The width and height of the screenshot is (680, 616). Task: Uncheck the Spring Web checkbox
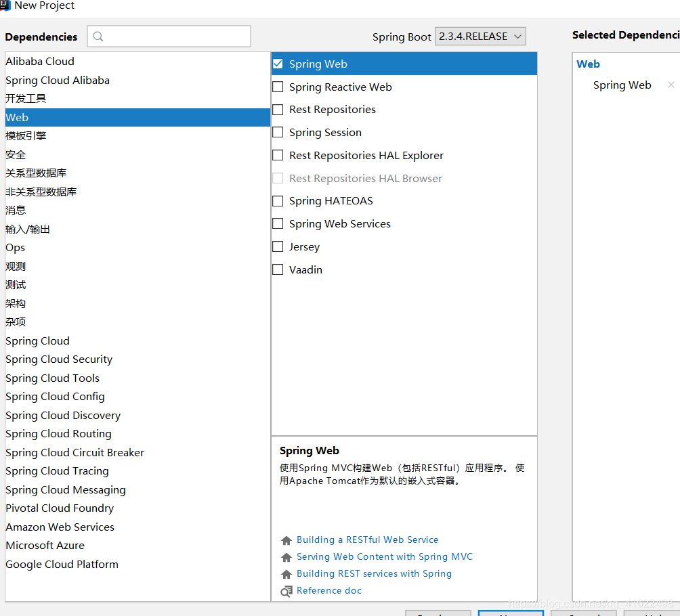[278, 64]
